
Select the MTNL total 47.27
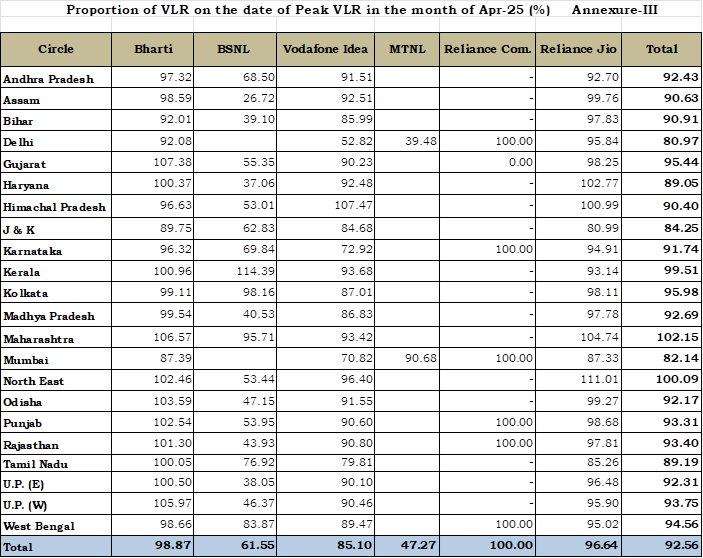[418, 545]
